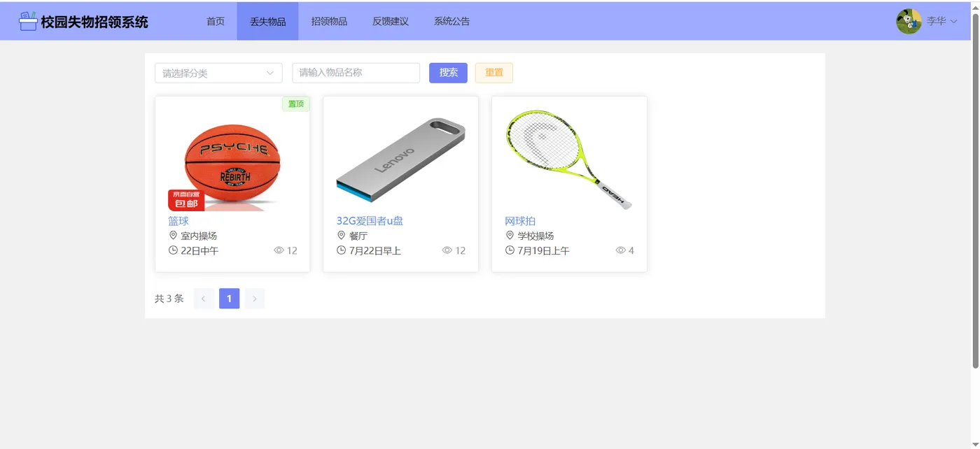Click the 学校操场 location text
Image resolution: width=980 pixels, height=449 pixels.
[535, 236]
